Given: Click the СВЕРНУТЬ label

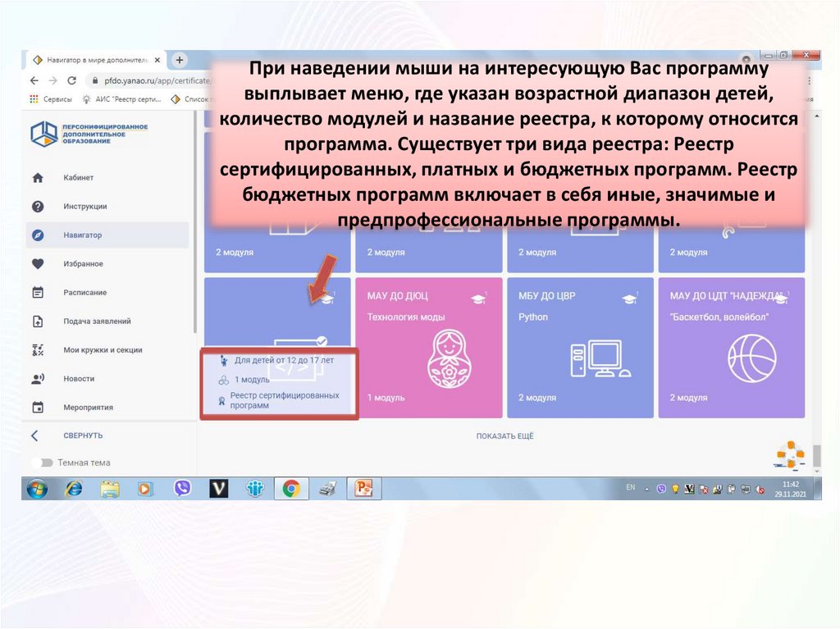Looking at the screenshot, I should pos(83,435).
